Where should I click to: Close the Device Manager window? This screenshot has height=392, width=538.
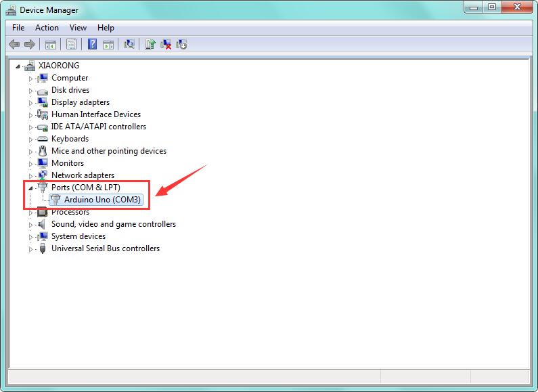pyautogui.click(x=517, y=7)
